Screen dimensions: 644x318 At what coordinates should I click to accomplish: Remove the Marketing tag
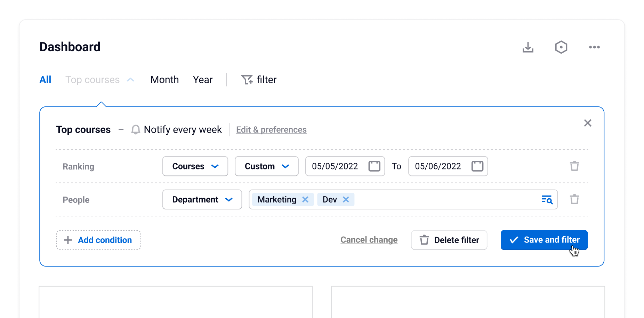point(305,200)
